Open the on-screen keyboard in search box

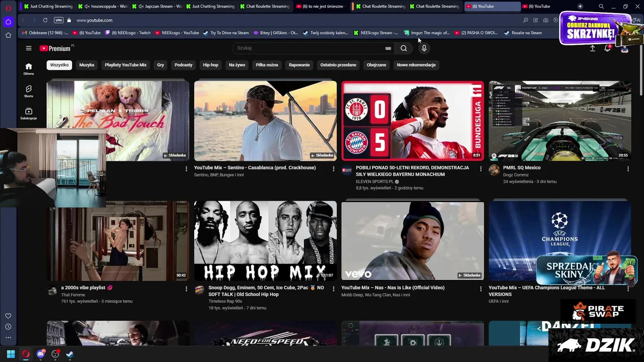click(x=388, y=48)
